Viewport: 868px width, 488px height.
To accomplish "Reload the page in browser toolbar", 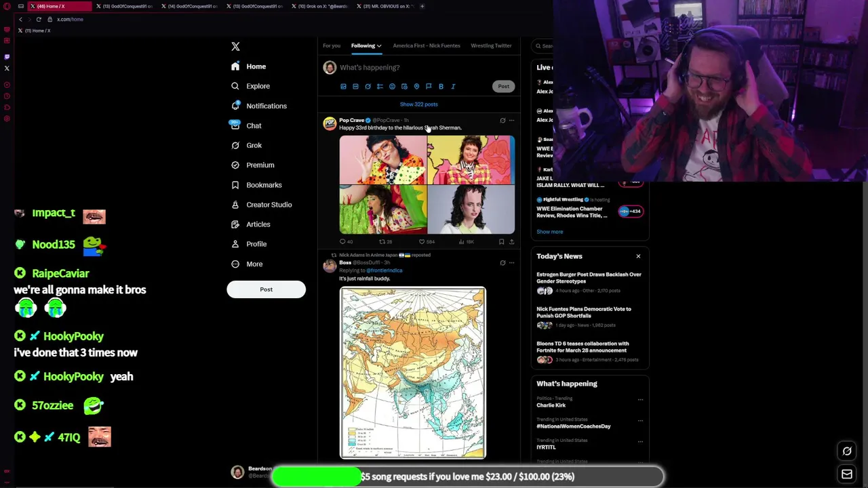I will tap(39, 20).
